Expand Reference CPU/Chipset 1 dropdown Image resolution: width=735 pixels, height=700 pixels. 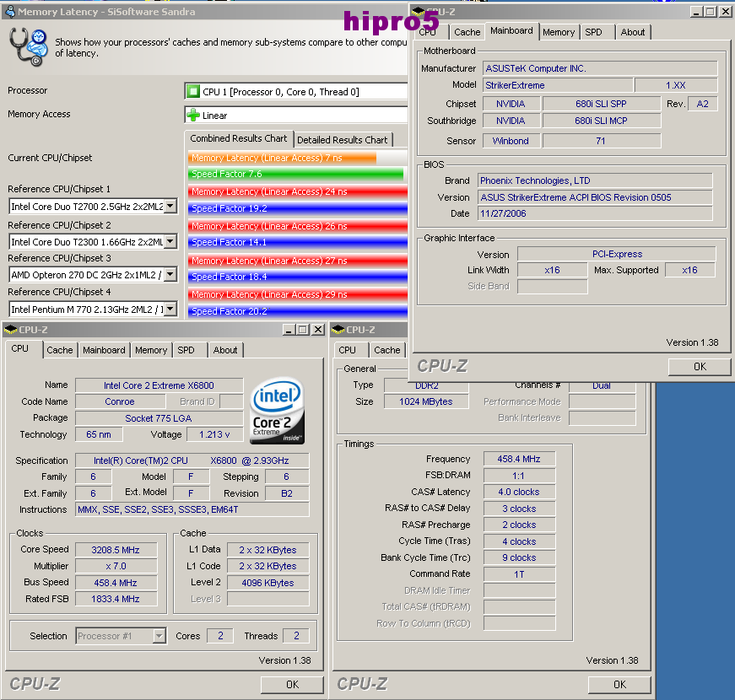[x=170, y=206]
